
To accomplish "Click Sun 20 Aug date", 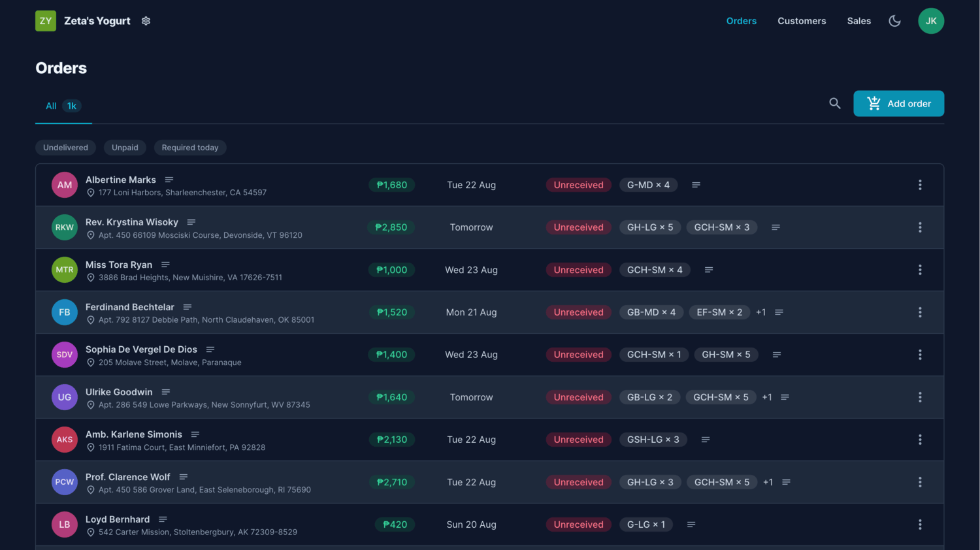I will click(471, 525).
